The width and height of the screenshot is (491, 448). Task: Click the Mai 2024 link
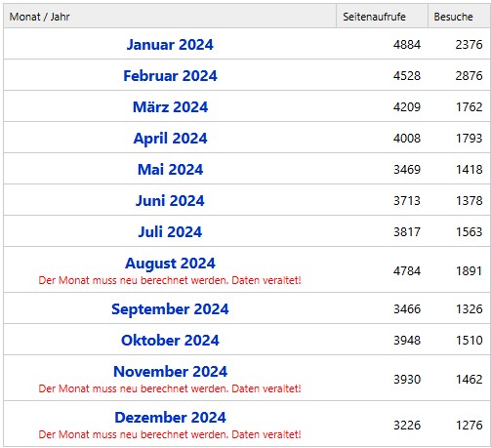click(x=170, y=169)
